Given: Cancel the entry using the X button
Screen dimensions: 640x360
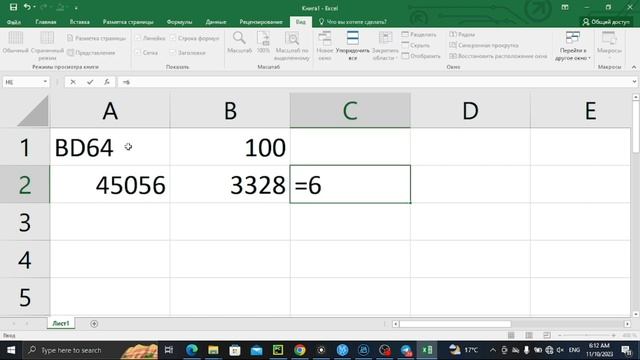Looking at the screenshot, I should coord(73,82).
